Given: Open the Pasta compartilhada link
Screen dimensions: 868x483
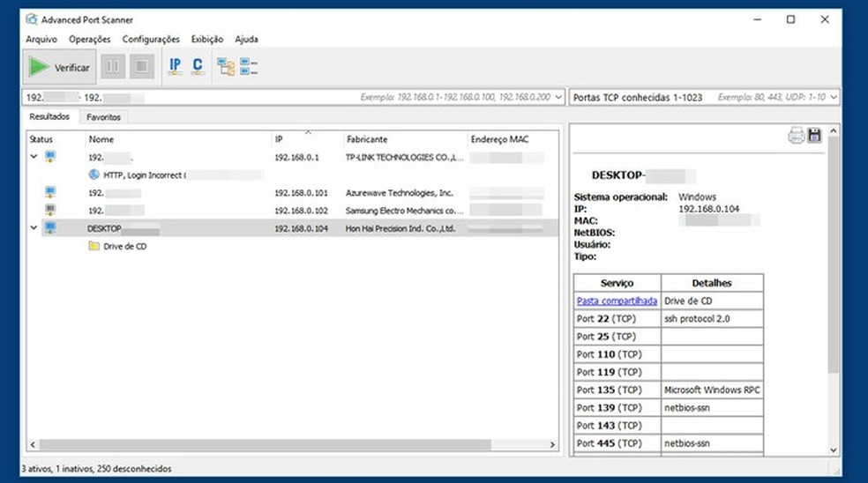Looking at the screenshot, I should click(617, 301).
